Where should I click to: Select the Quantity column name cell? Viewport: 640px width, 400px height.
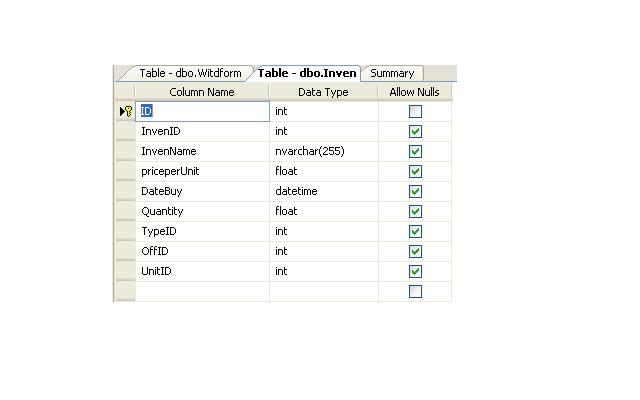[x=202, y=211]
